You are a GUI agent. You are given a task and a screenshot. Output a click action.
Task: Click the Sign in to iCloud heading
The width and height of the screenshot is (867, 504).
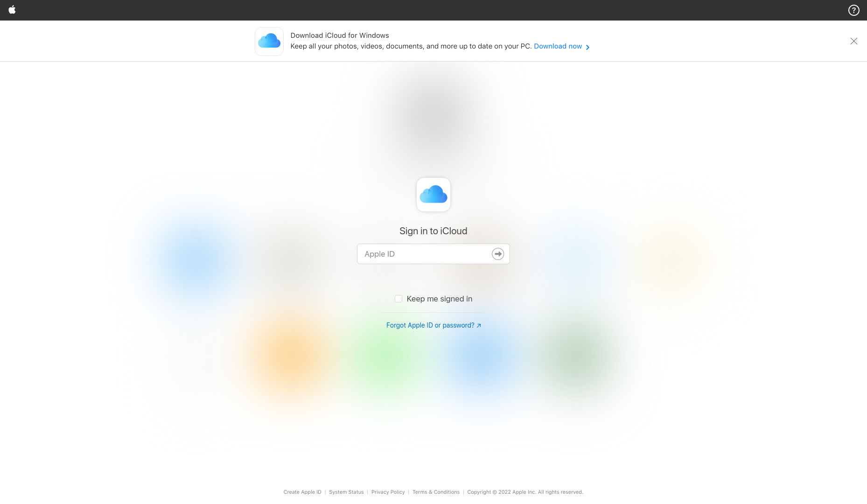coord(433,231)
